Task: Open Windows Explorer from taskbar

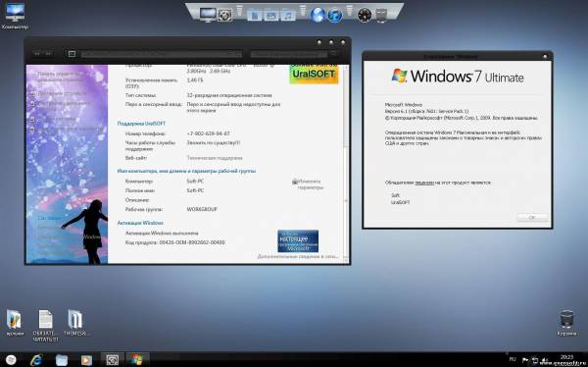Action: point(62,360)
